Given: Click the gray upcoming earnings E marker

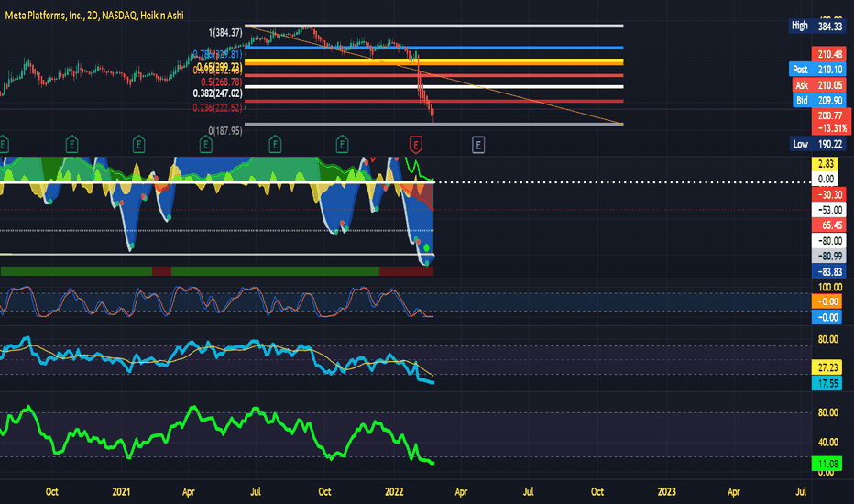Looking at the screenshot, I should tap(478, 145).
